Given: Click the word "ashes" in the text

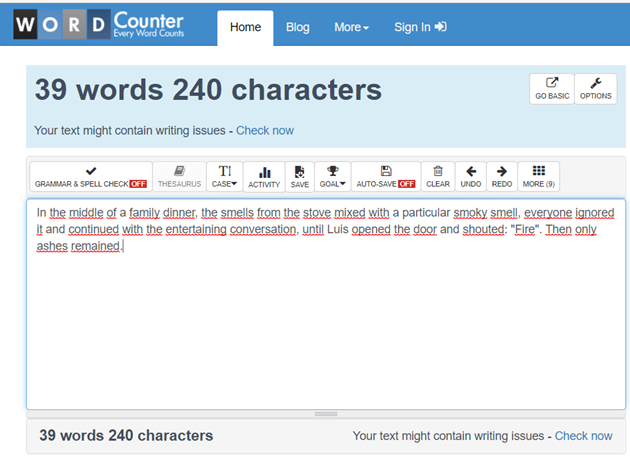Looking at the screenshot, I should tap(52, 246).
